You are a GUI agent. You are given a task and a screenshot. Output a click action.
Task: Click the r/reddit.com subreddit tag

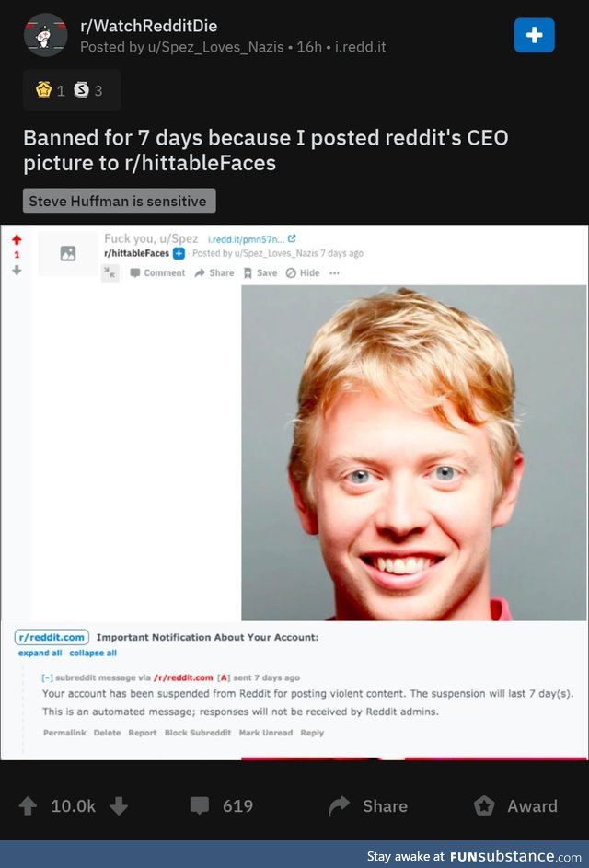[x=52, y=637]
